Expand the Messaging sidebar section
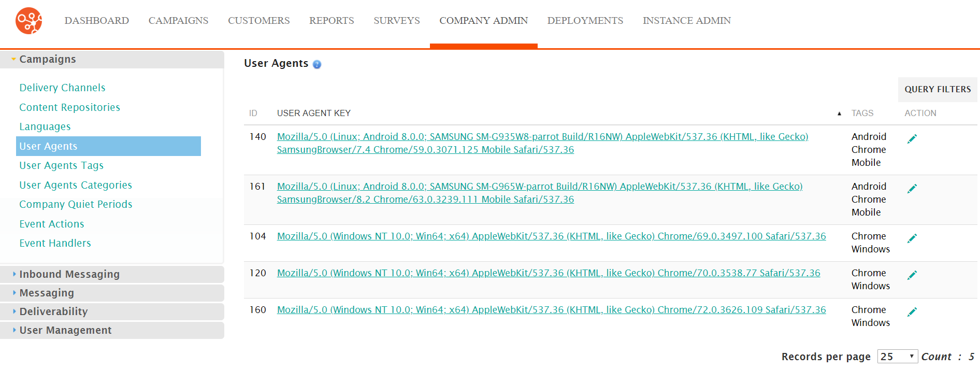Screen dimensions: 980x369 [112, 293]
